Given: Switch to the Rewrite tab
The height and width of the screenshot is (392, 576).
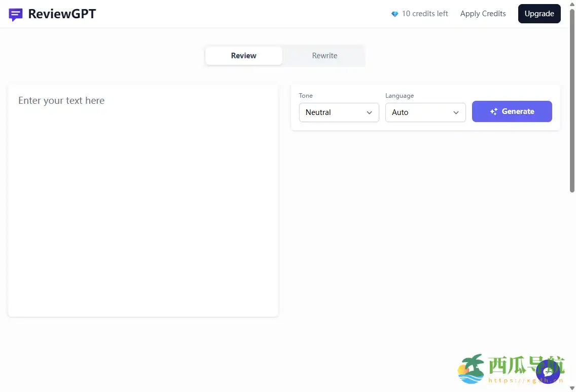Looking at the screenshot, I should tap(325, 56).
